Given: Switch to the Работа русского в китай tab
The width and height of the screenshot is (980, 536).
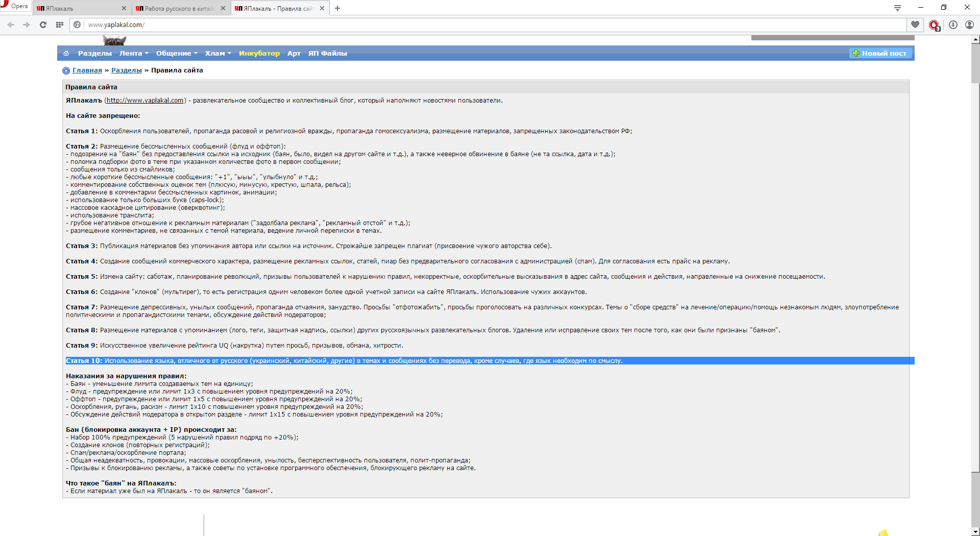Looking at the screenshot, I should 181,8.
